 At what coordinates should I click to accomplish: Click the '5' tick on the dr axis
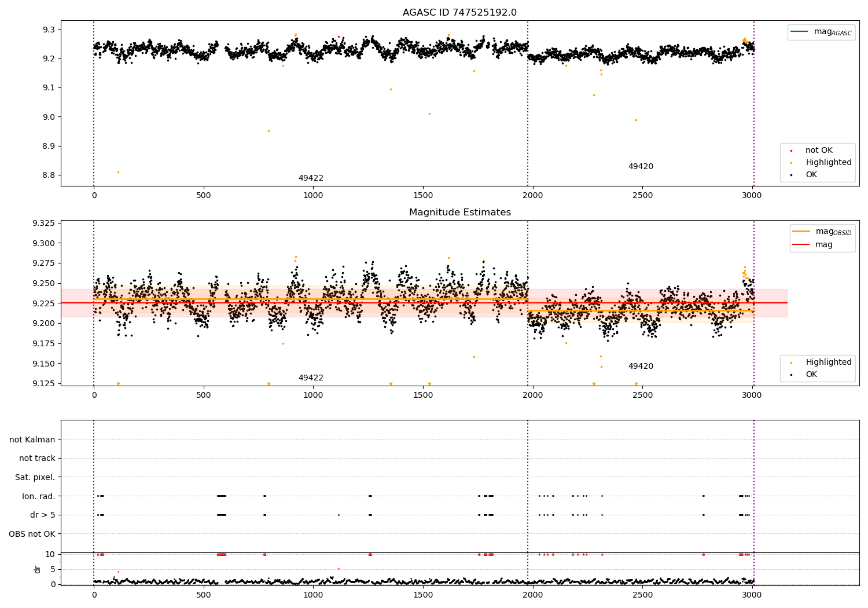click(53, 569)
